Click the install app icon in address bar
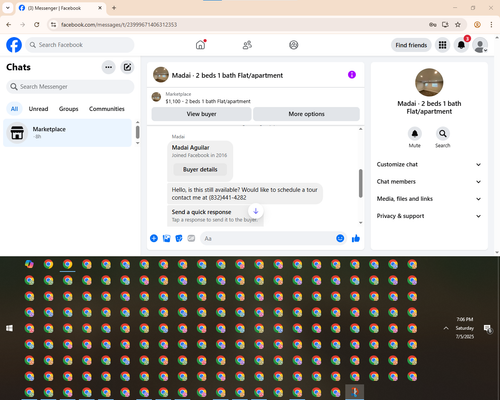 click(445, 25)
